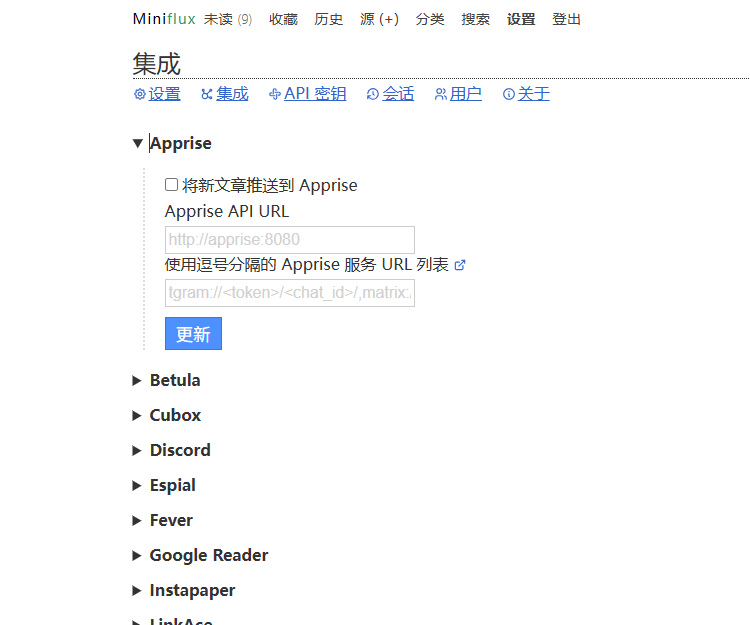The height and width of the screenshot is (625, 750).
Task: Click the info icon beside 关于
Action: pyautogui.click(x=509, y=94)
